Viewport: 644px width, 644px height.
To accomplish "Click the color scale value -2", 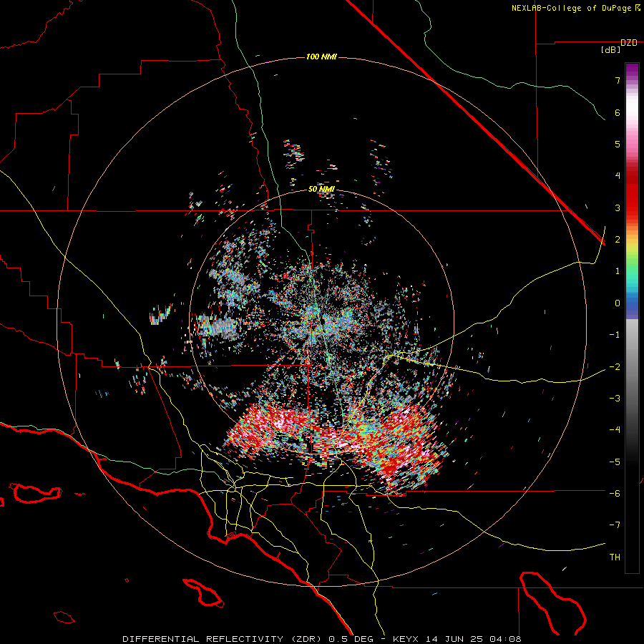I will pyautogui.click(x=615, y=366).
